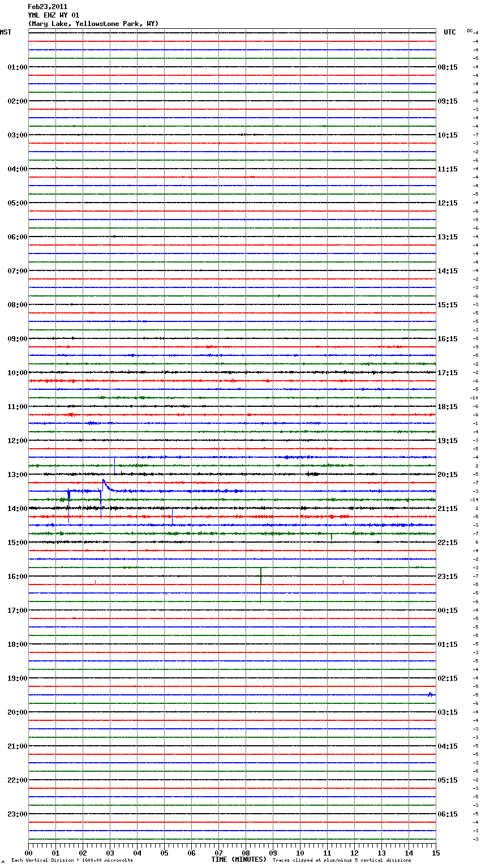Select the 04:00 MST time label

(18, 169)
